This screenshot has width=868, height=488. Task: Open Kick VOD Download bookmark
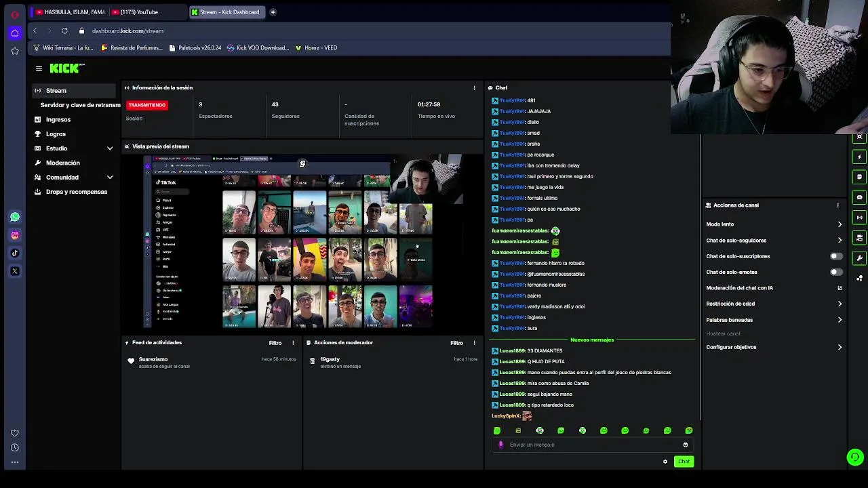click(x=258, y=48)
